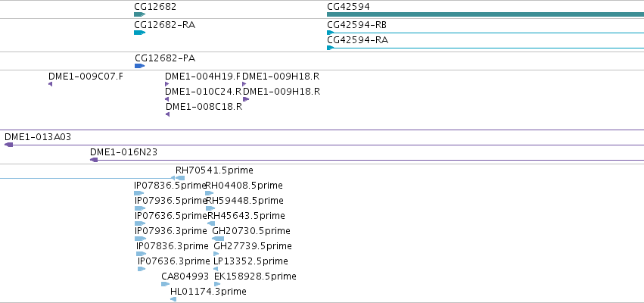Open the IP07836.3prime EST label
This screenshot has height=303, width=644.
173,246
